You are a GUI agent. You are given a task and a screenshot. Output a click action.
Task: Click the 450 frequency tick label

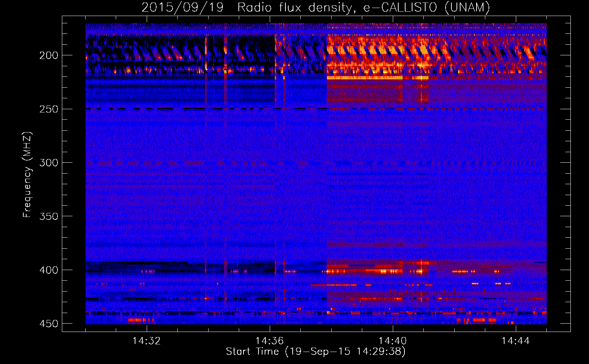[48, 324]
